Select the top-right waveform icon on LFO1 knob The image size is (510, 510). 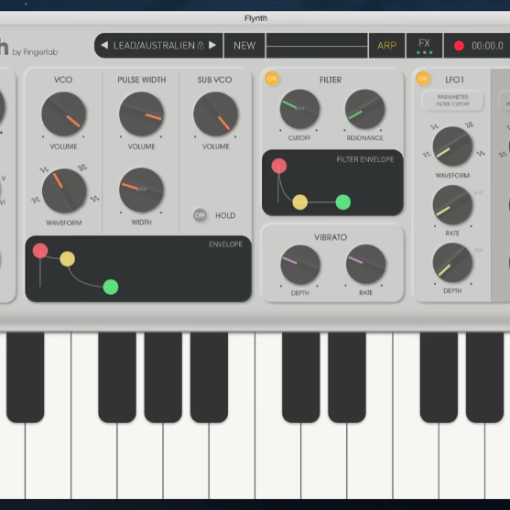pyautogui.click(x=469, y=125)
